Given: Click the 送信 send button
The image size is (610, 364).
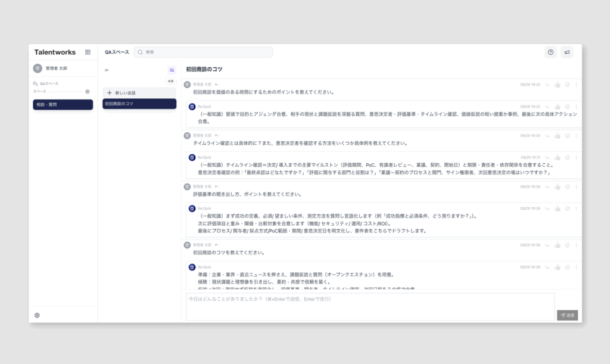Looking at the screenshot, I should click(x=567, y=315).
